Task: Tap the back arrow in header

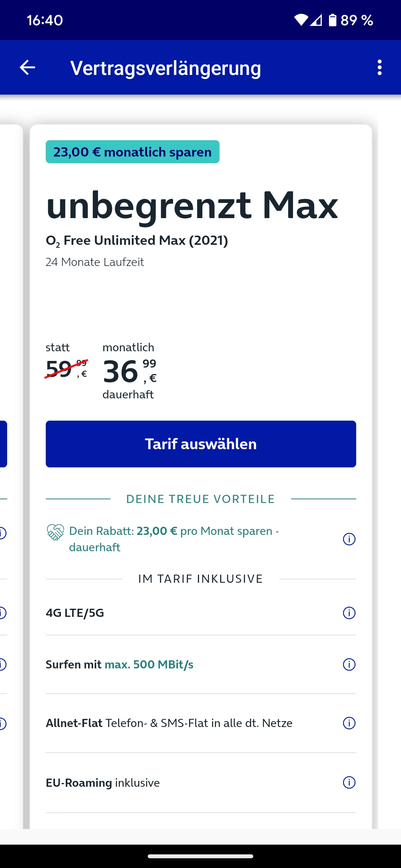Action: coord(27,68)
